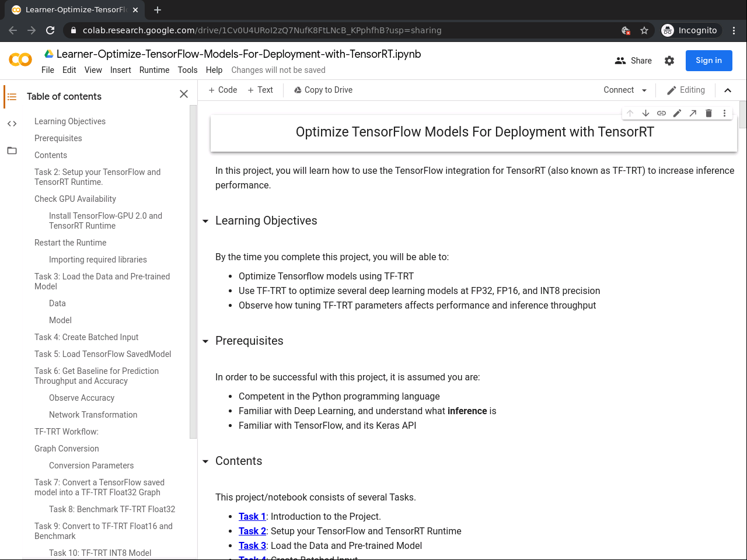
Task: Reload the browser page
Action: [50, 30]
